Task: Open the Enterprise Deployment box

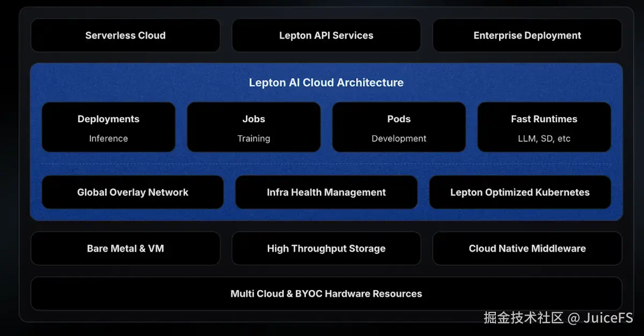Action: pos(527,35)
